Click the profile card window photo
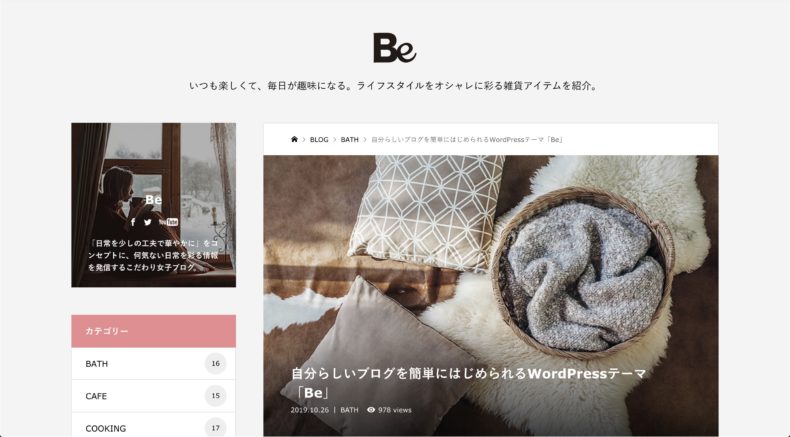790x437 pixels. (154, 205)
